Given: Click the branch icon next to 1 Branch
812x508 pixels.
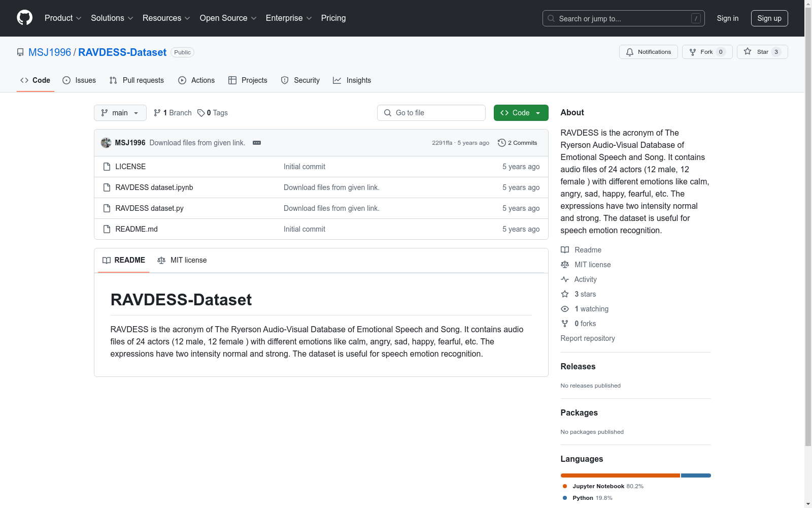Looking at the screenshot, I should point(157,113).
